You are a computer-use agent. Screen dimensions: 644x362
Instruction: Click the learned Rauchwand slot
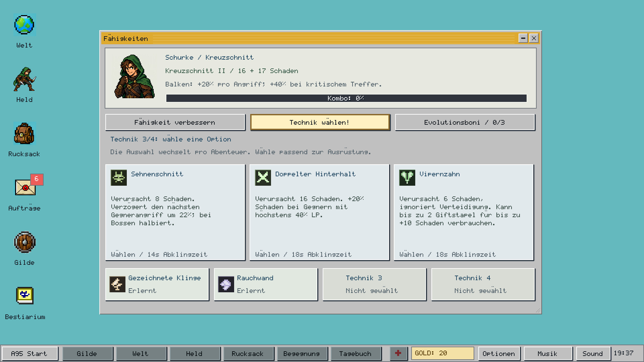pyautogui.click(x=266, y=284)
